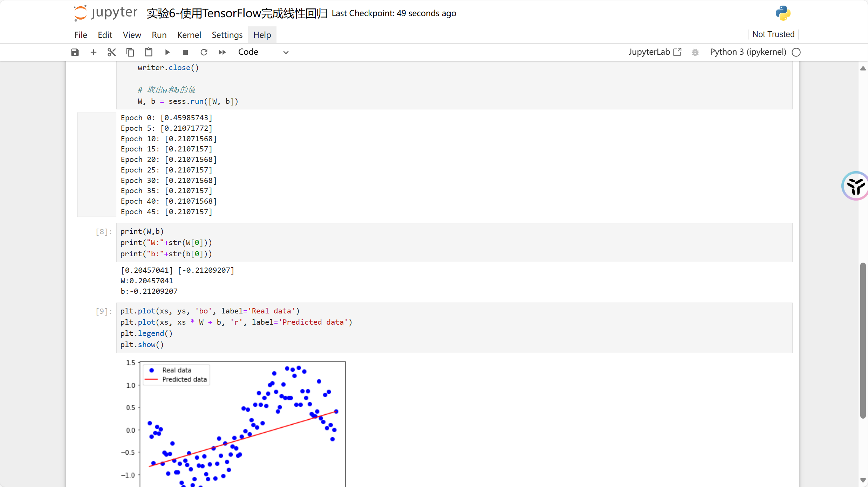Copy the selected cell with the copy icon
This screenshot has width=868, height=487.
(x=130, y=52)
